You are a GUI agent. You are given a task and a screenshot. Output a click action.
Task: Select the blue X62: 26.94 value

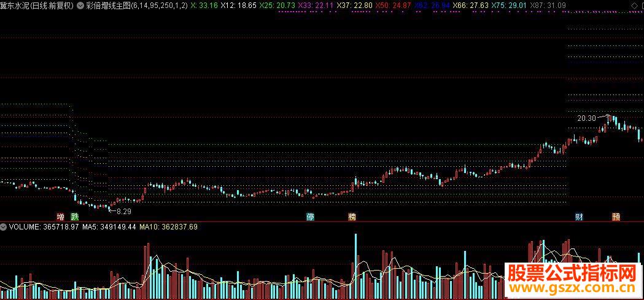431,6
